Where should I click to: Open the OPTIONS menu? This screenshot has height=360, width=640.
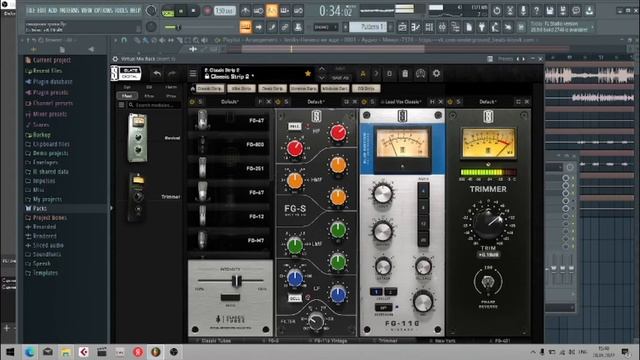click(x=103, y=11)
